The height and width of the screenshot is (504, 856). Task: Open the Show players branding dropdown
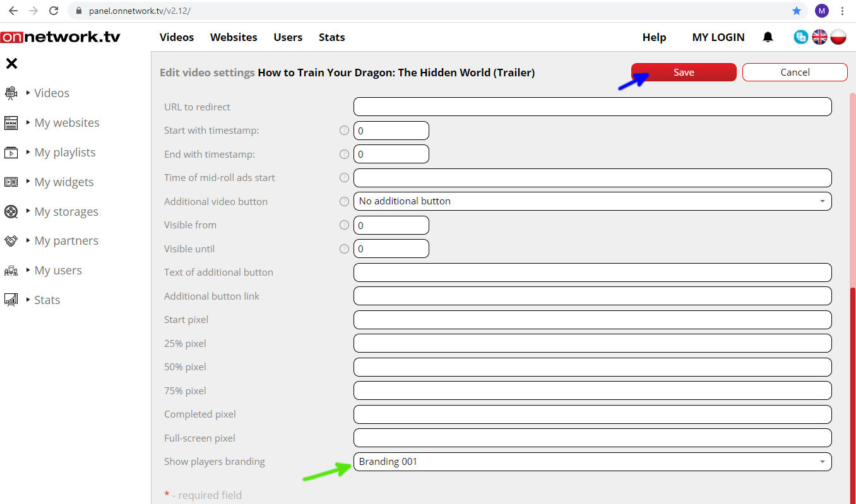point(592,462)
